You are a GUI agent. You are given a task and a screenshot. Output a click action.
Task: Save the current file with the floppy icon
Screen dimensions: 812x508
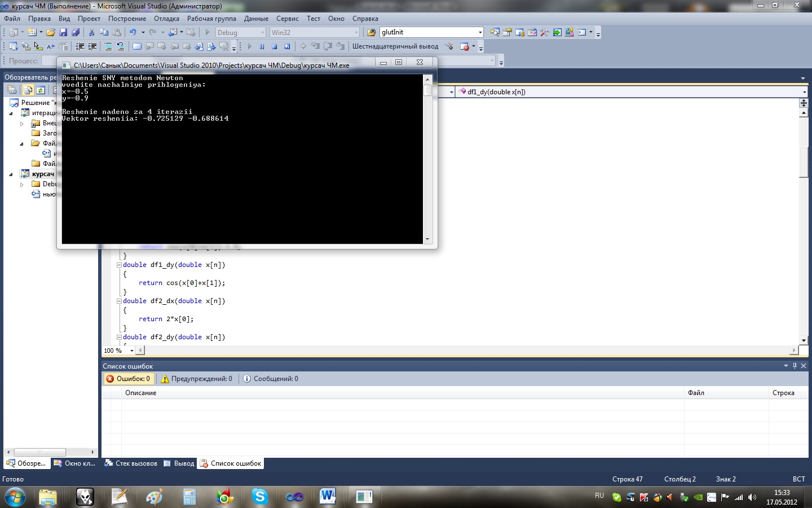click(x=63, y=32)
